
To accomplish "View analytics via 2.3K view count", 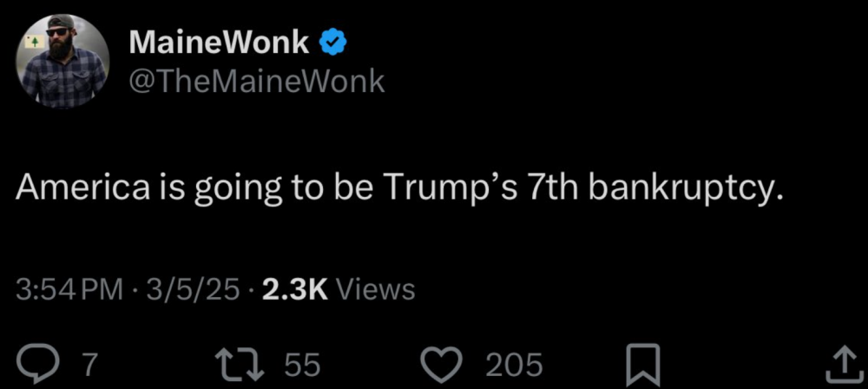I will 293,289.
